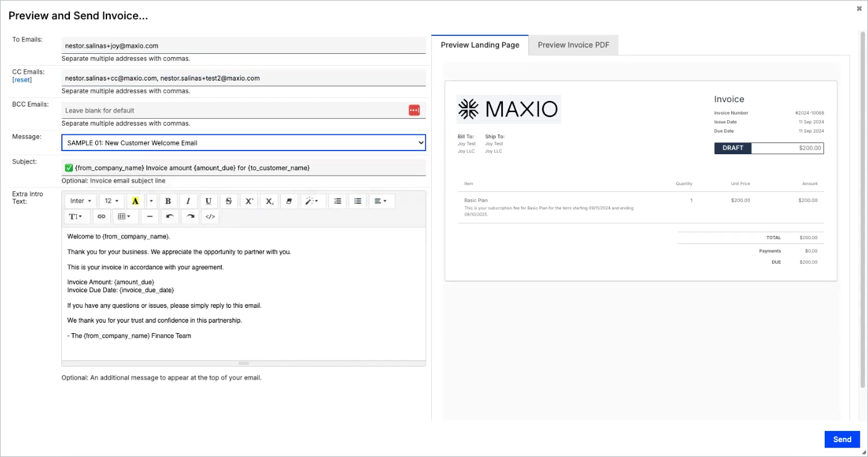This screenshot has height=457, width=868.
Task: Insert an ordered numbered list
Action: pyautogui.click(x=337, y=201)
